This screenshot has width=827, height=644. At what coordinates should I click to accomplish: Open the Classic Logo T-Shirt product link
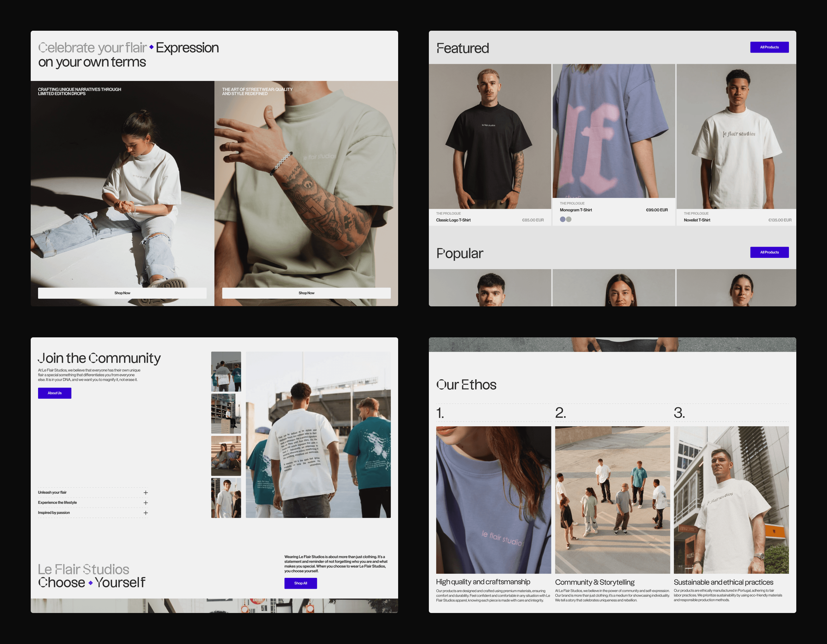pos(453,220)
